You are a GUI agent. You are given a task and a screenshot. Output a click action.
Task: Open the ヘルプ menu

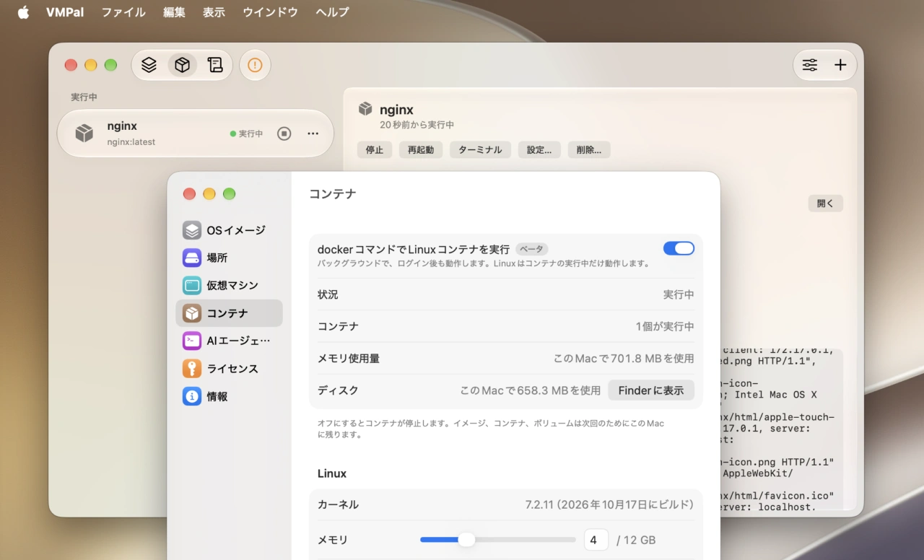(332, 12)
